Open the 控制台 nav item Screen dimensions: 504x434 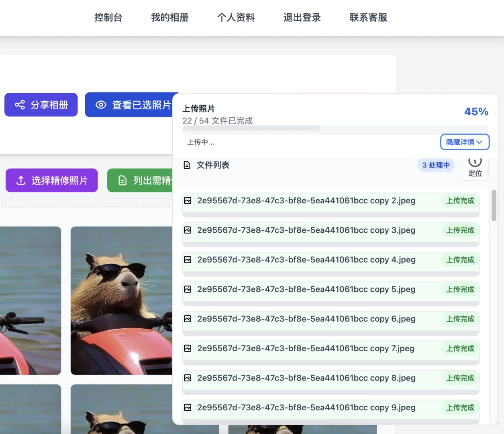(108, 18)
